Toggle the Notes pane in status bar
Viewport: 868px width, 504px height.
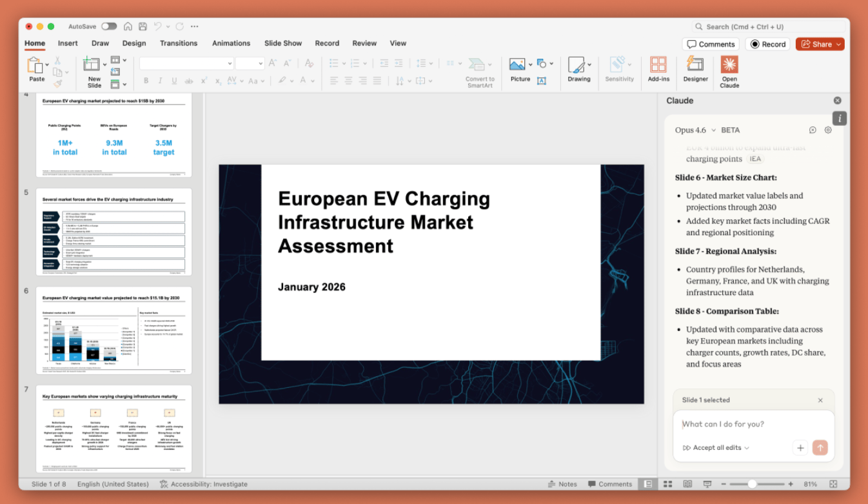(x=562, y=484)
